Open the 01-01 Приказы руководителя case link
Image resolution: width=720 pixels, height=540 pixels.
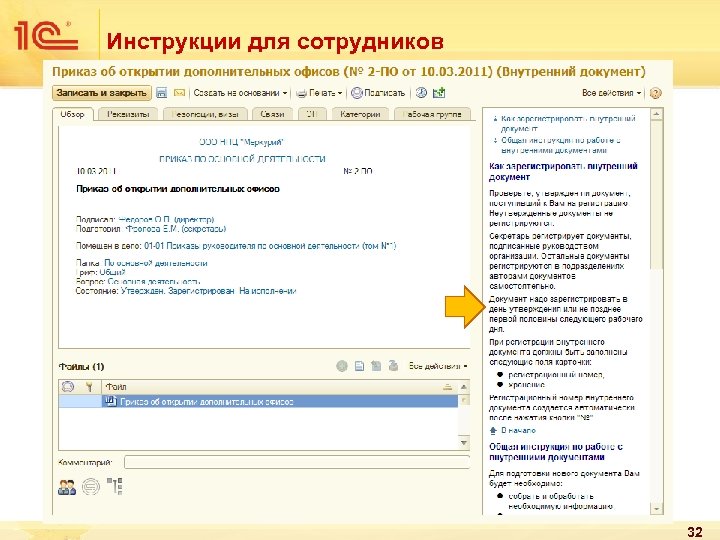(x=270, y=246)
